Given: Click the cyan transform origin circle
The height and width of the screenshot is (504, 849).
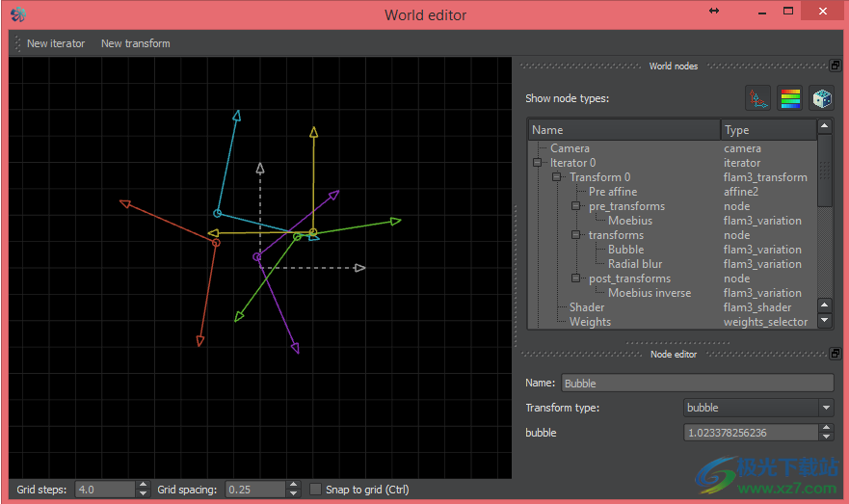Looking at the screenshot, I should pos(217,213).
